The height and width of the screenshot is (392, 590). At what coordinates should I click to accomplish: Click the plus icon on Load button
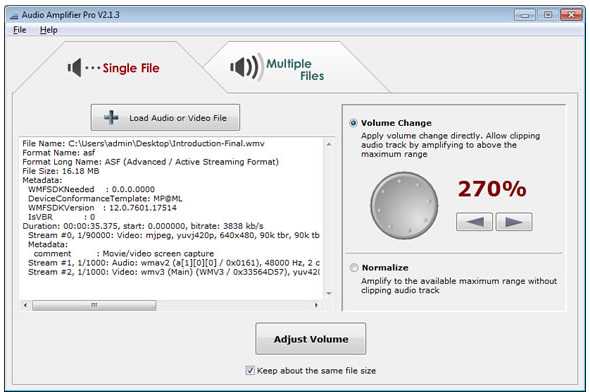(x=111, y=118)
